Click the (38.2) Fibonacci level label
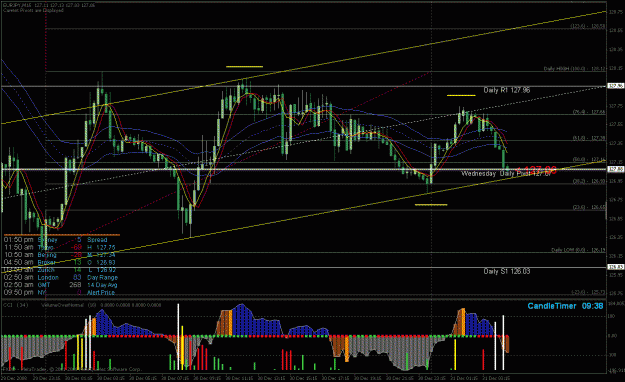Screen dimensions: 625x382 pos(589,181)
